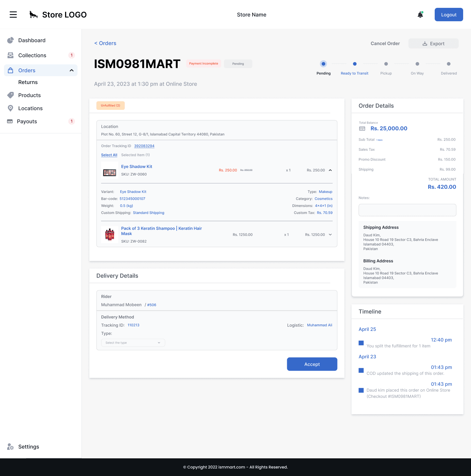
Task: Click the Ready to Transit step dot
Action: (355, 64)
